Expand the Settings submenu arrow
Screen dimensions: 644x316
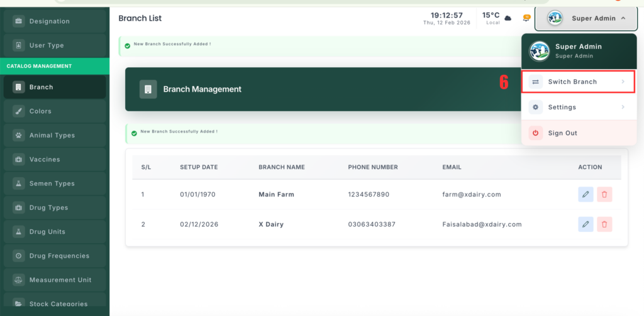pos(623,107)
